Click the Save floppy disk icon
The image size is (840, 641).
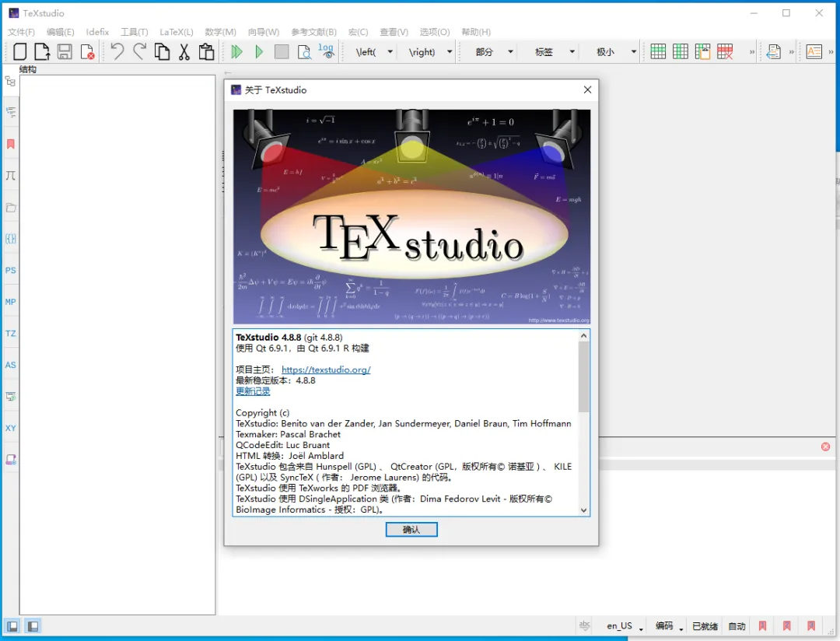pos(65,52)
